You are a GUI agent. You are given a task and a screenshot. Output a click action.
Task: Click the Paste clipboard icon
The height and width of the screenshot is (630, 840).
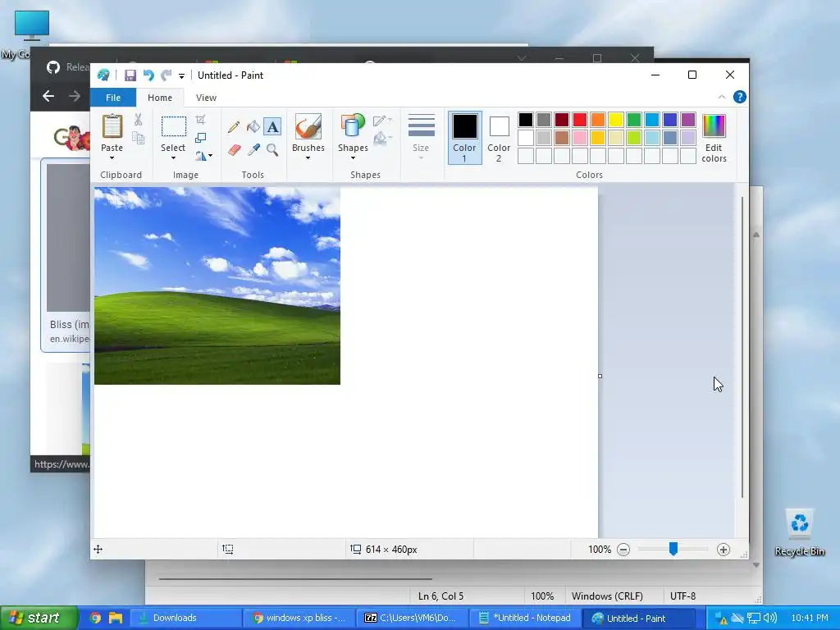[112, 126]
